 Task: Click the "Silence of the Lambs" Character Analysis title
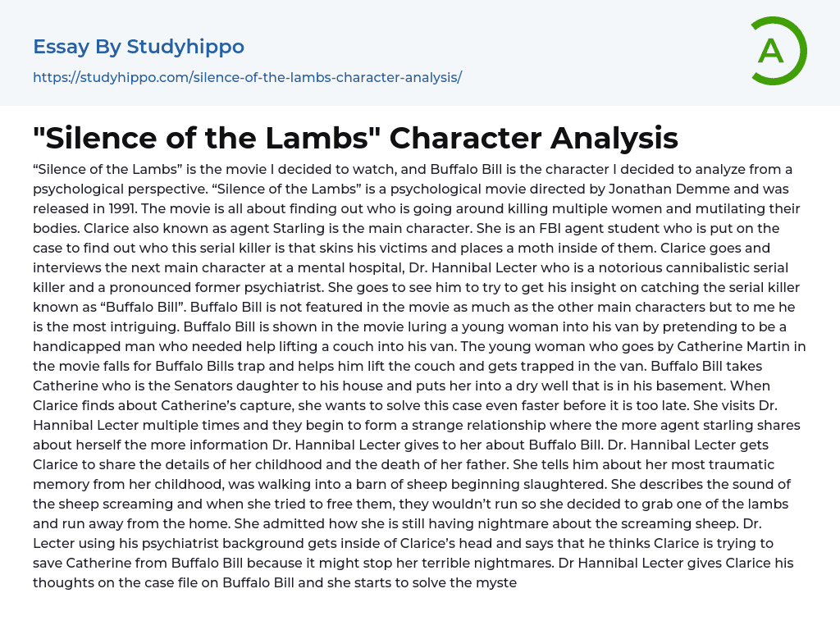pos(355,138)
